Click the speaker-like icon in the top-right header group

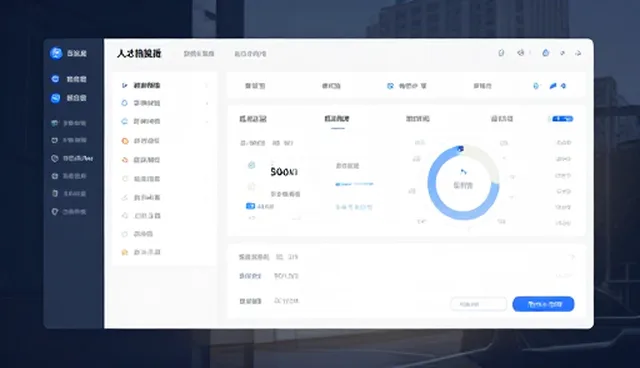coord(520,53)
